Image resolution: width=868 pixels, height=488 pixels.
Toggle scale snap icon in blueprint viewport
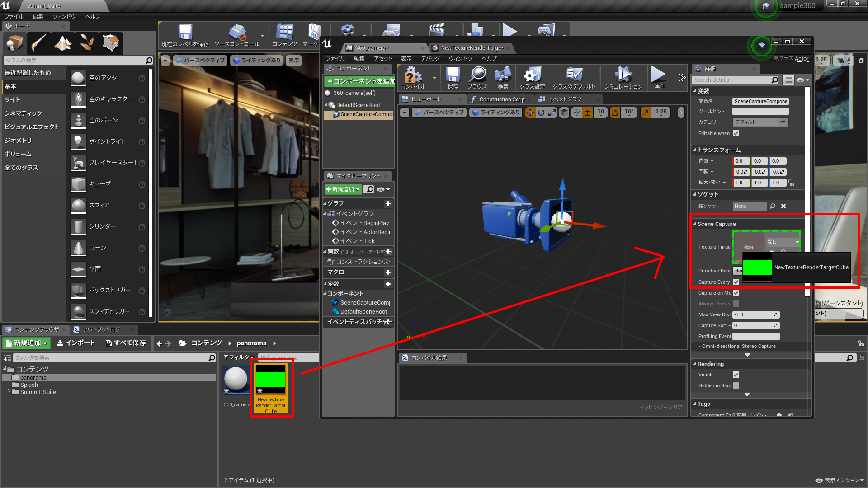(646, 113)
